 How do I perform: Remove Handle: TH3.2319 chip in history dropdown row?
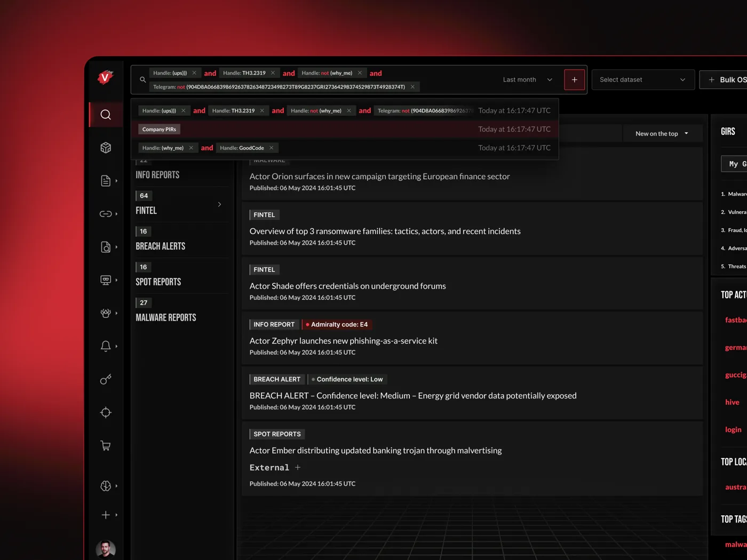(x=262, y=110)
